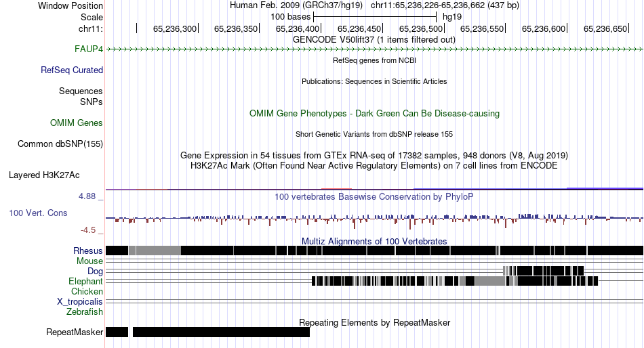Click the 65,236,650 ruler position
The width and height of the screenshot is (644, 348).
pyautogui.click(x=605, y=28)
